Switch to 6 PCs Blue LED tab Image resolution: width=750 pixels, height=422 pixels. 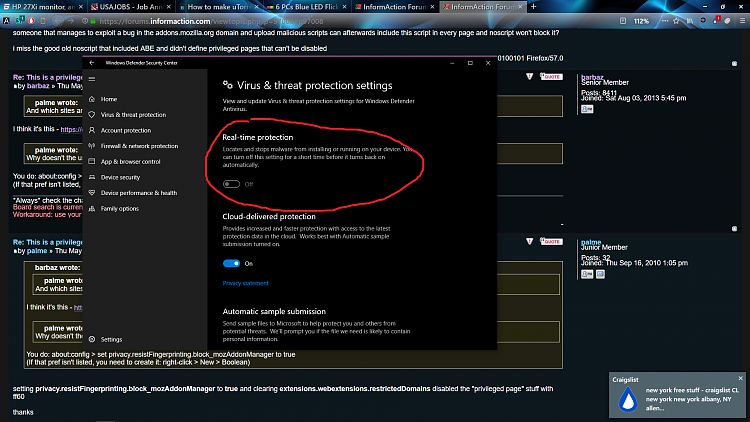tap(306, 7)
